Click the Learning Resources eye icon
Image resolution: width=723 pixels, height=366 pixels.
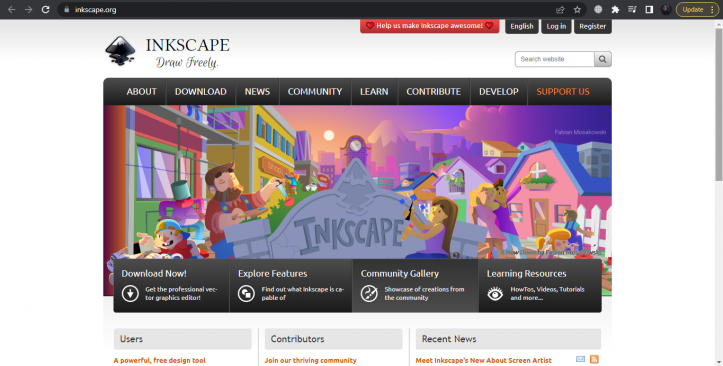(495, 294)
